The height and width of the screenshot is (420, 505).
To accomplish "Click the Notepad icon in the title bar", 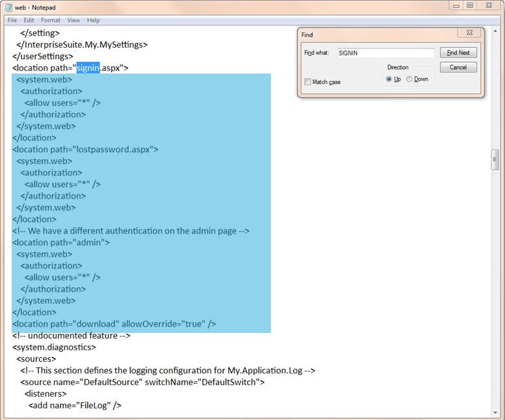I will 9,8.
